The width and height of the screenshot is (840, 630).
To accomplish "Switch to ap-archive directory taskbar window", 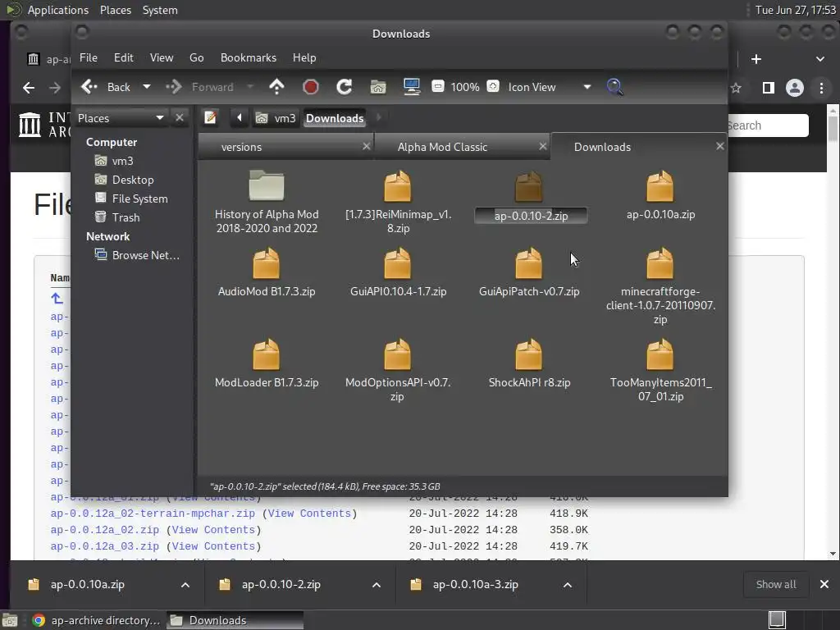I will click(97, 620).
